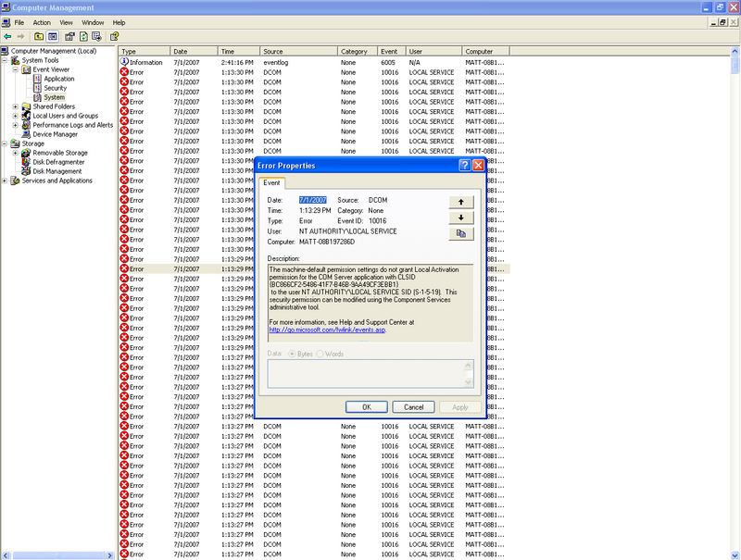Screen dimensions: 741x560
Task: Expand the Services and Applications node
Action: pos(5,180)
